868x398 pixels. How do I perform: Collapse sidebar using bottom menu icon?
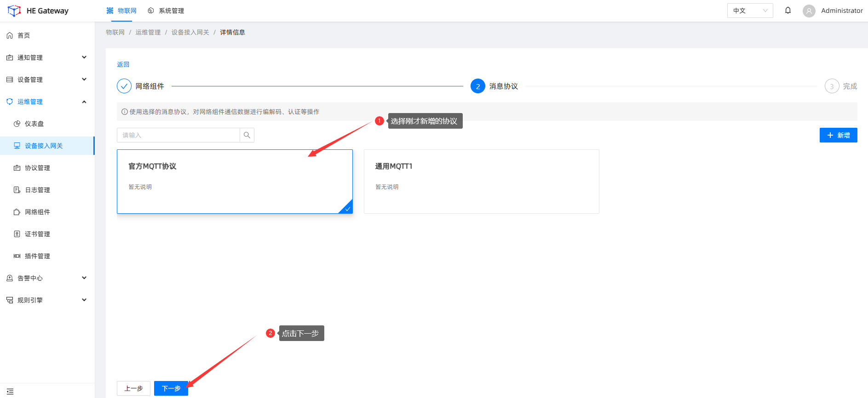(x=10, y=391)
